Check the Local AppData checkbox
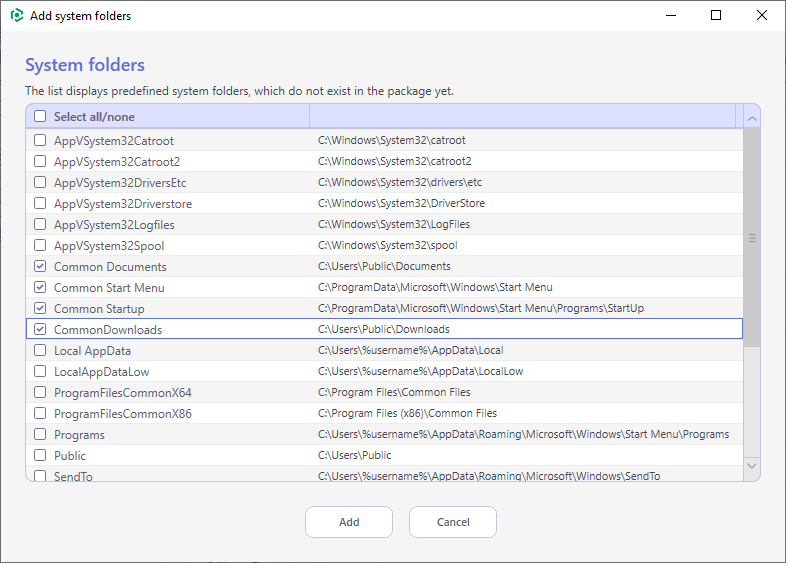This screenshot has height=563, width=786. pos(40,350)
